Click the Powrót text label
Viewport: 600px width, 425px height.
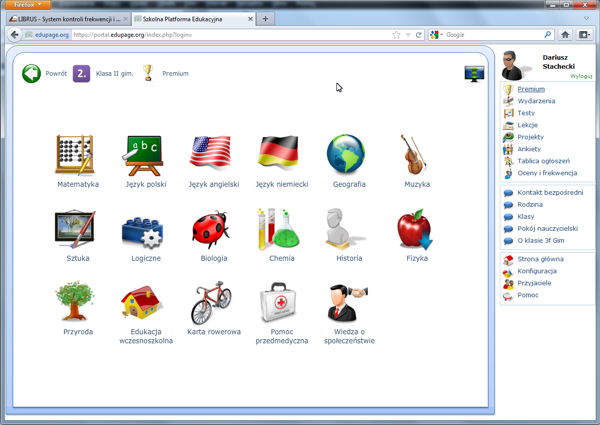[56, 73]
